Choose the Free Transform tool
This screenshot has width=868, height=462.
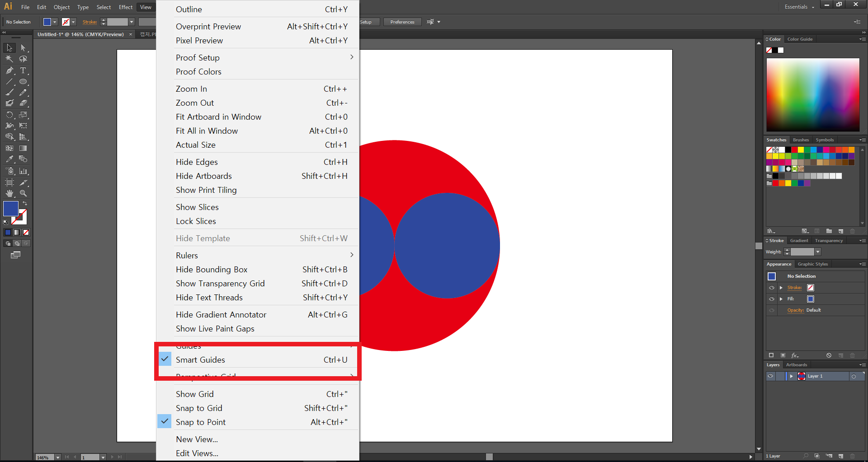(x=23, y=126)
